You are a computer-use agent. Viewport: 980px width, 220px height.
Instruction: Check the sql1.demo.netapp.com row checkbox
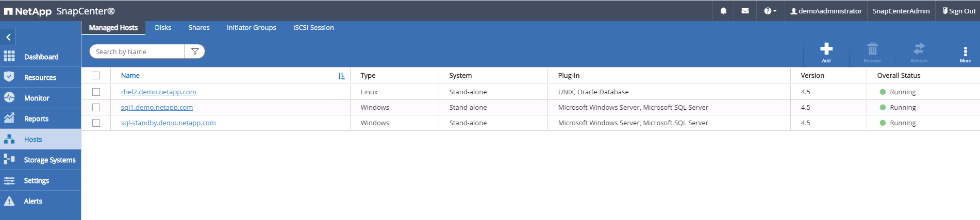pos(96,107)
